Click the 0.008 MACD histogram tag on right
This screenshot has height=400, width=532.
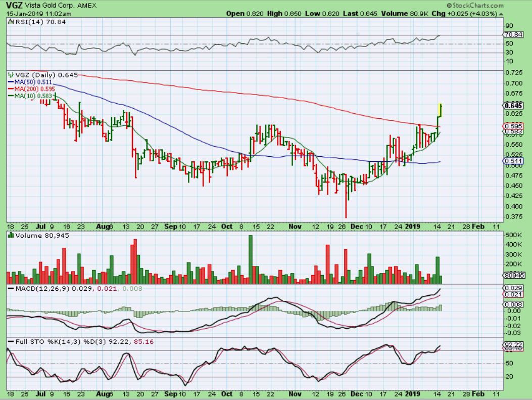[x=513, y=304]
